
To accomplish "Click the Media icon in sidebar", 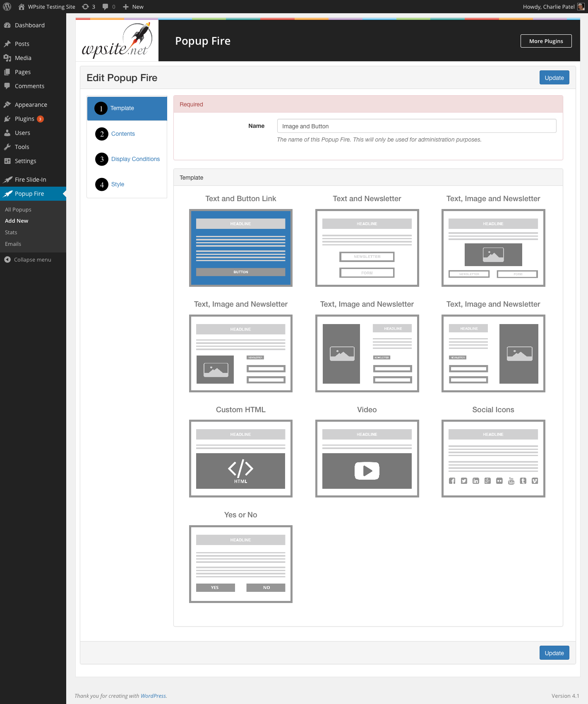I will point(7,58).
